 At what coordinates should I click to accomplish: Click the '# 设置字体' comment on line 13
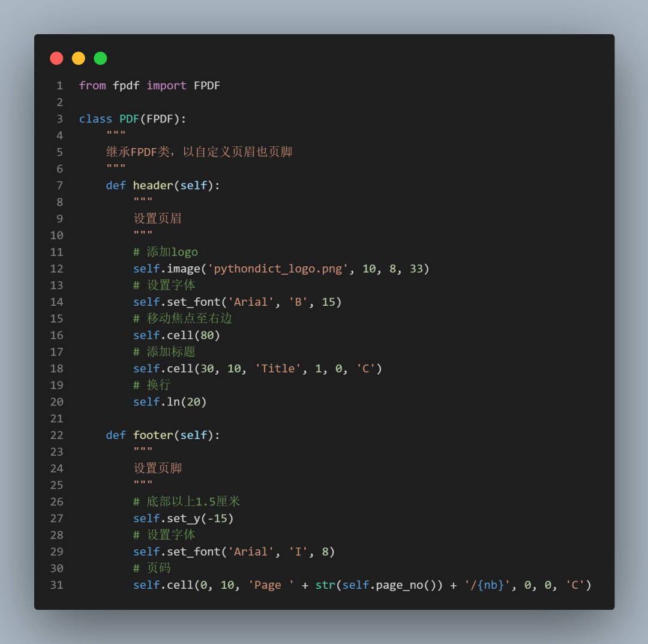(x=164, y=285)
